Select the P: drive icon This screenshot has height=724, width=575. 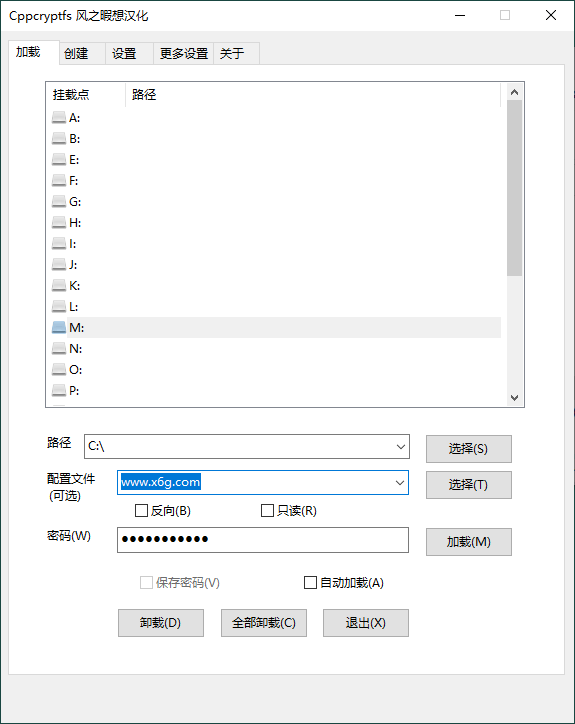[x=59, y=391]
